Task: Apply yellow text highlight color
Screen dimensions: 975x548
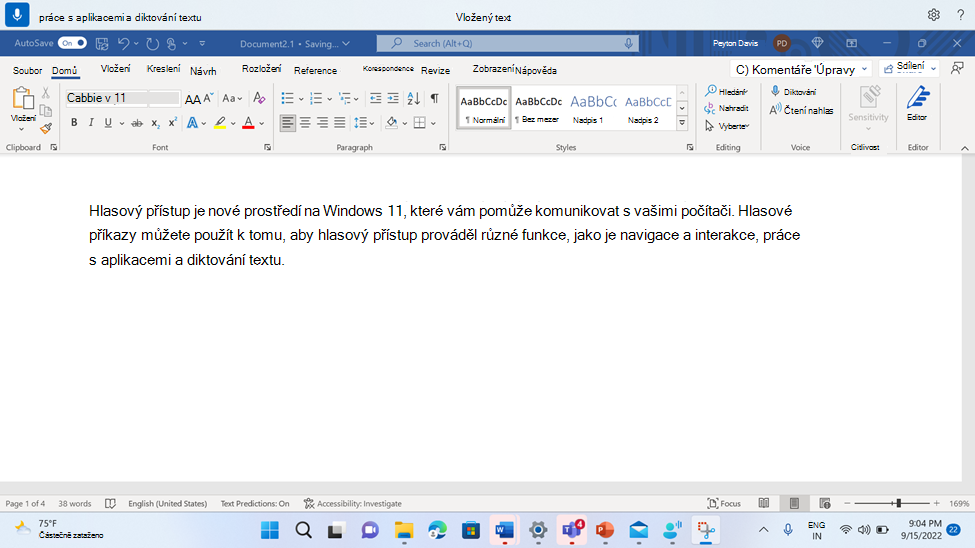Action: [220, 123]
